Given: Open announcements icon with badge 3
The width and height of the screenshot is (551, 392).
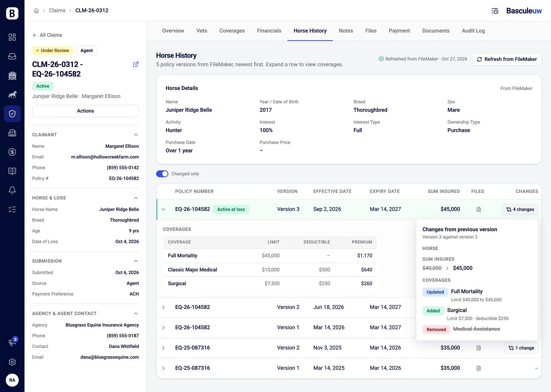Looking at the screenshot, I should click(x=12, y=342).
